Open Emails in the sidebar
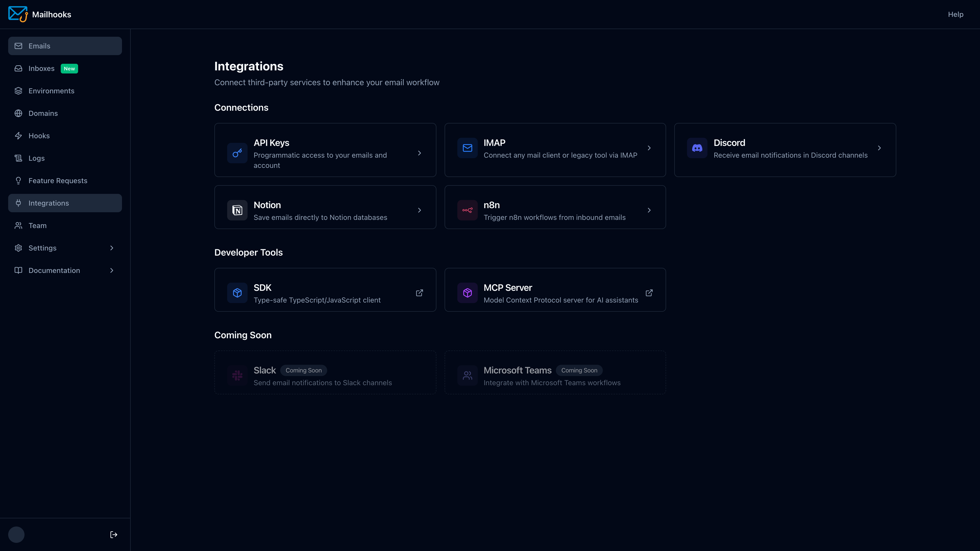 click(x=65, y=46)
